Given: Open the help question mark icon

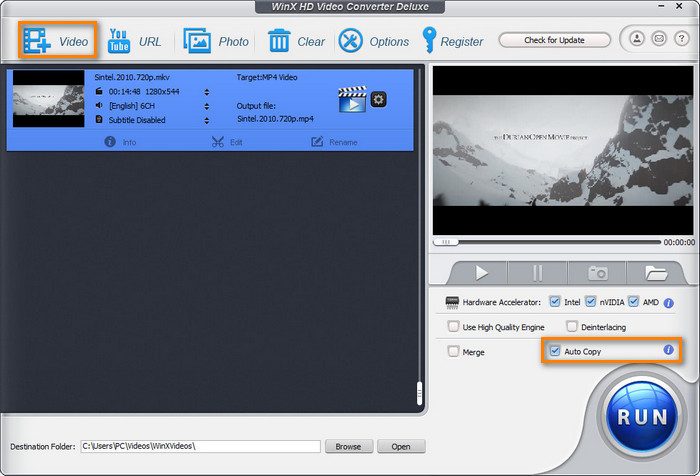Looking at the screenshot, I should click(x=681, y=39).
